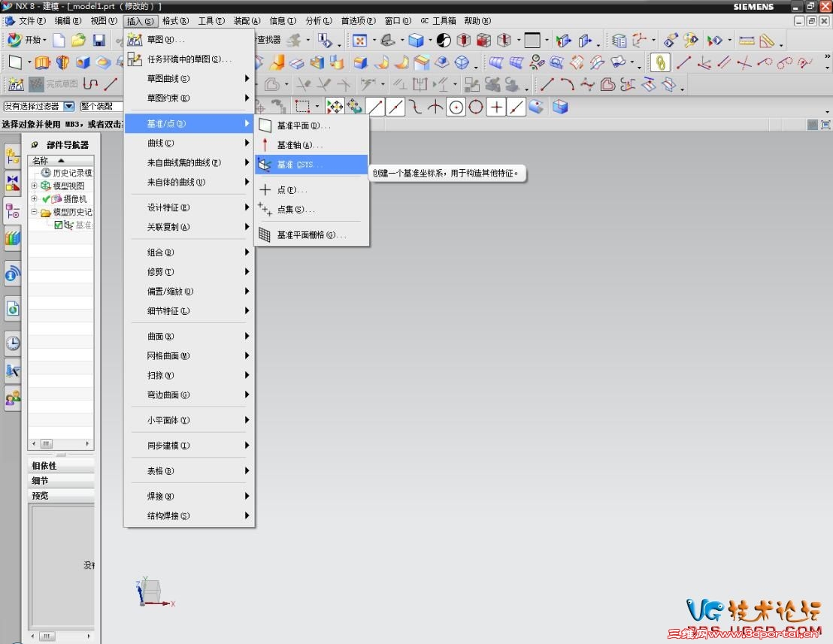The width and height of the screenshot is (833, 644).
Task: Click the 整个装配 selection scope field
Action: (x=101, y=106)
